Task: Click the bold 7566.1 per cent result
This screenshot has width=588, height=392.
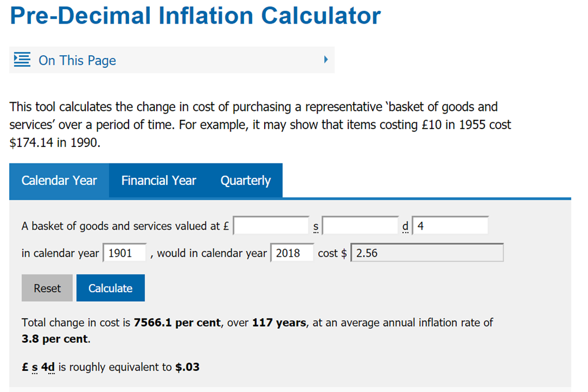Action: tap(177, 323)
